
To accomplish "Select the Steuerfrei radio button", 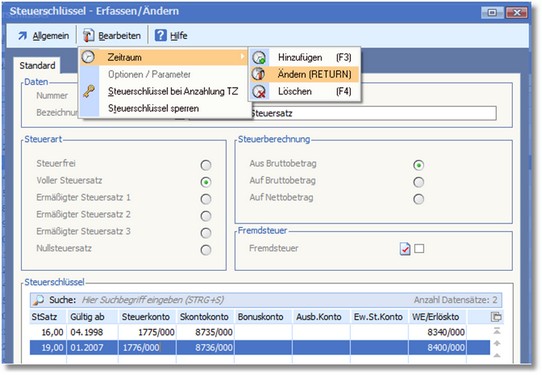I will coord(206,165).
